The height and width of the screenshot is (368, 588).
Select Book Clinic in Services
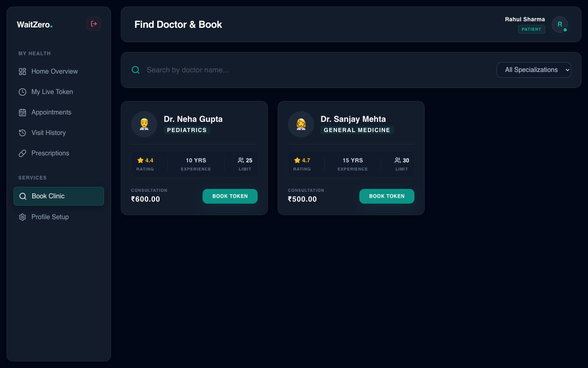tap(59, 196)
